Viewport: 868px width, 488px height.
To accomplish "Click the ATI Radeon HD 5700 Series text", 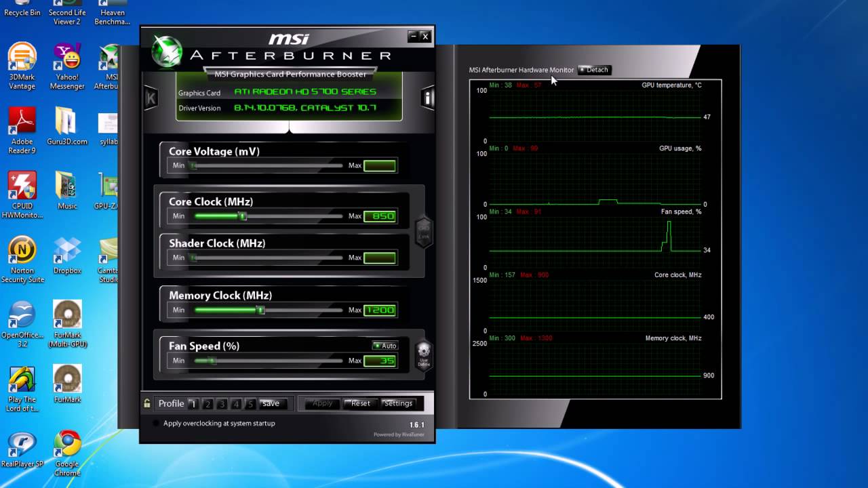I will coord(305,91).
